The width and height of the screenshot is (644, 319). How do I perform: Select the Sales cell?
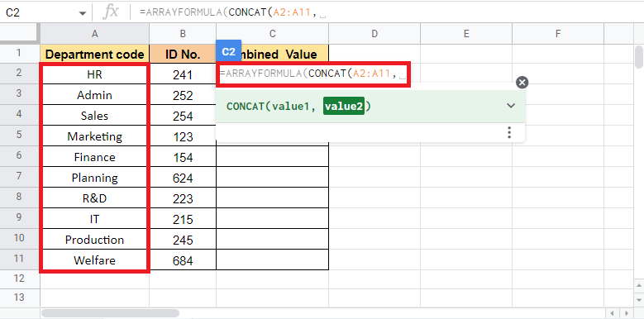click(x=95, y=116)
